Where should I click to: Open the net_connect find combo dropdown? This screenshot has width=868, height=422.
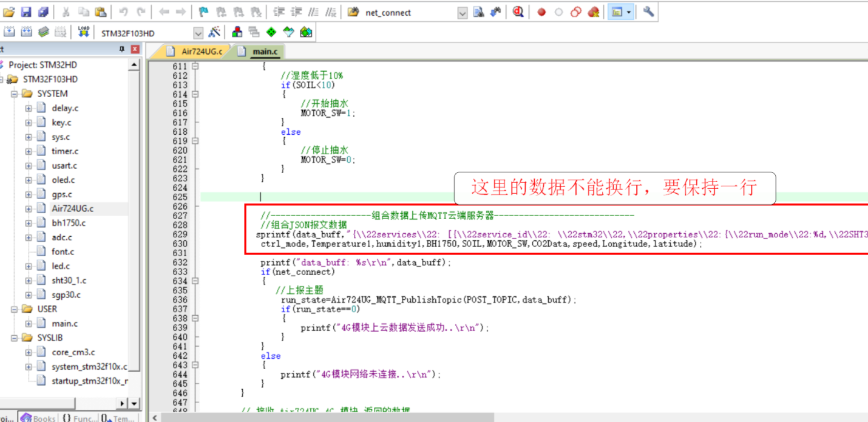tap(462, 13)
